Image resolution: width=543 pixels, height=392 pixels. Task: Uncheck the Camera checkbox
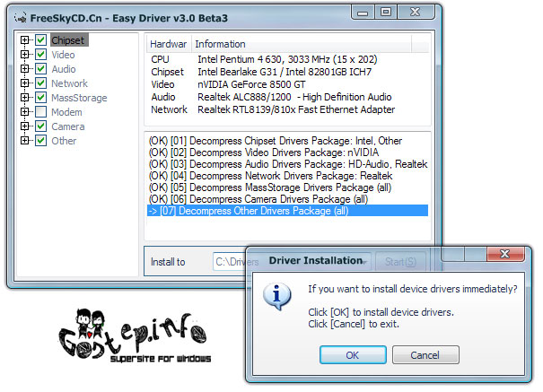41,126
